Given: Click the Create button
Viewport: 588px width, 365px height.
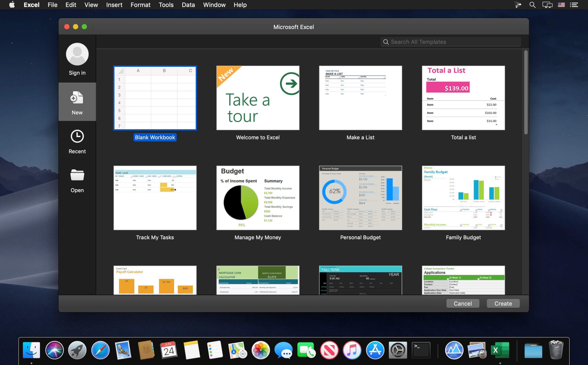Looking at the screenshot, I should (503, 303).
